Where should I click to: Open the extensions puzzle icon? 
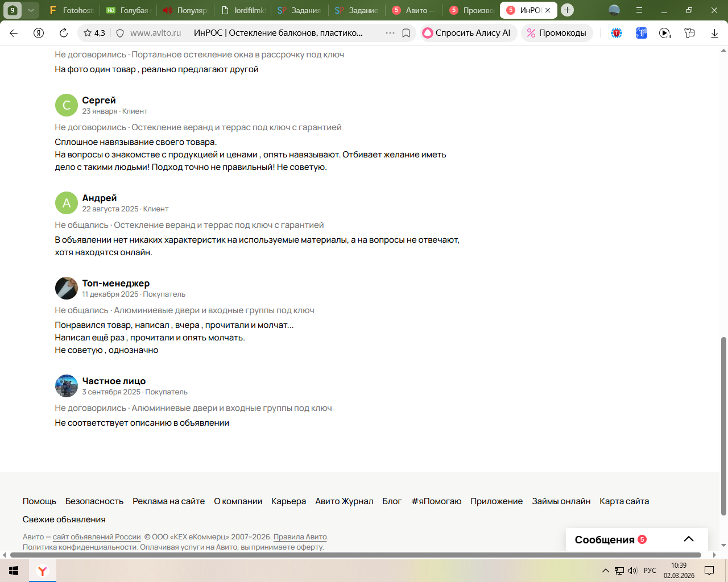coord(689,33)
